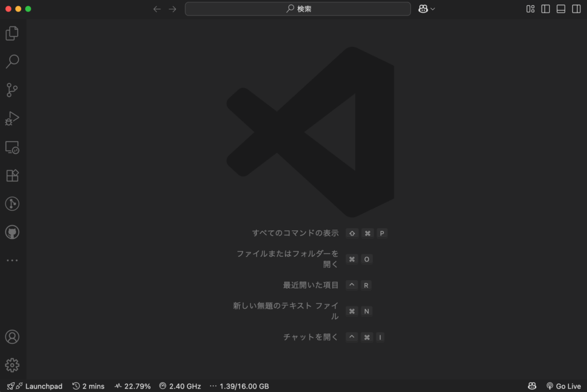
Task: Click the Copilot status icon in status bar
Action: coord(532,386)
